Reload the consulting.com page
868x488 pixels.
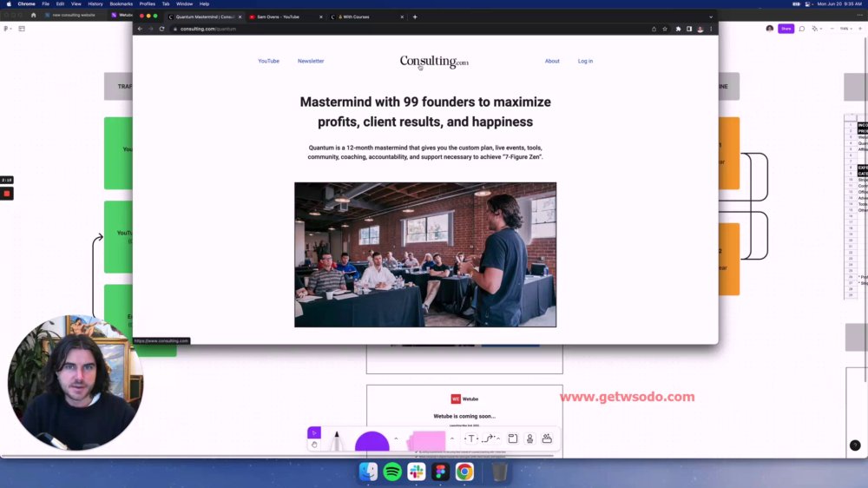(161, 29)
